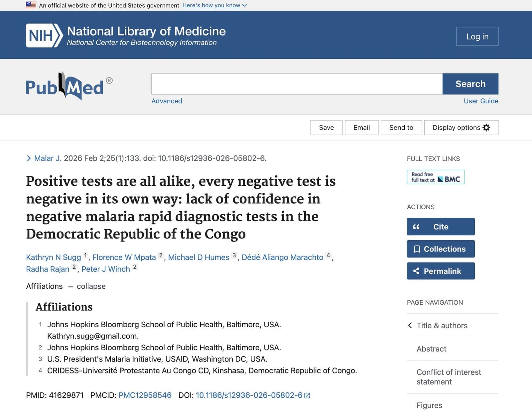Viewport: 532px width, 415px height.
Task: Click the NIH logo
Action: 44,35
